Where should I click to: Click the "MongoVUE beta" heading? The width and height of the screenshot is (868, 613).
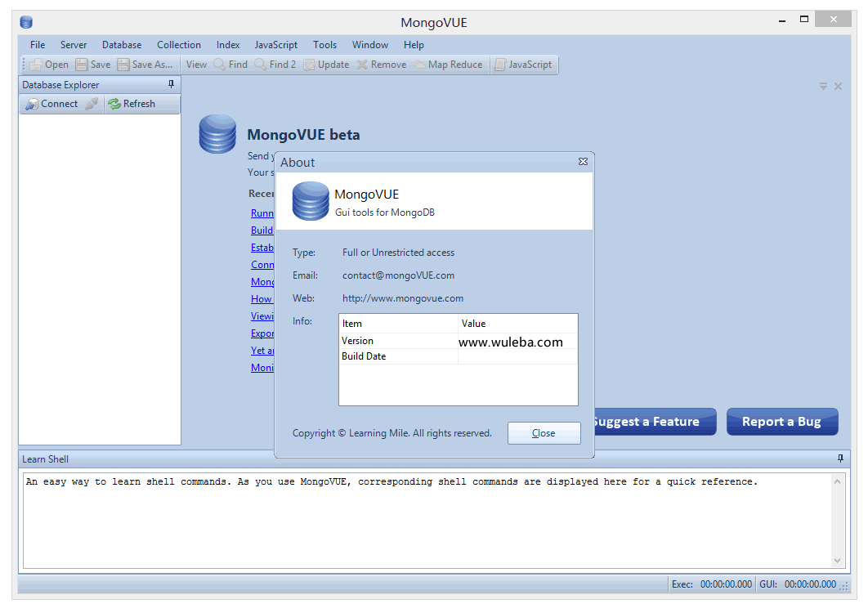[303, 135]
